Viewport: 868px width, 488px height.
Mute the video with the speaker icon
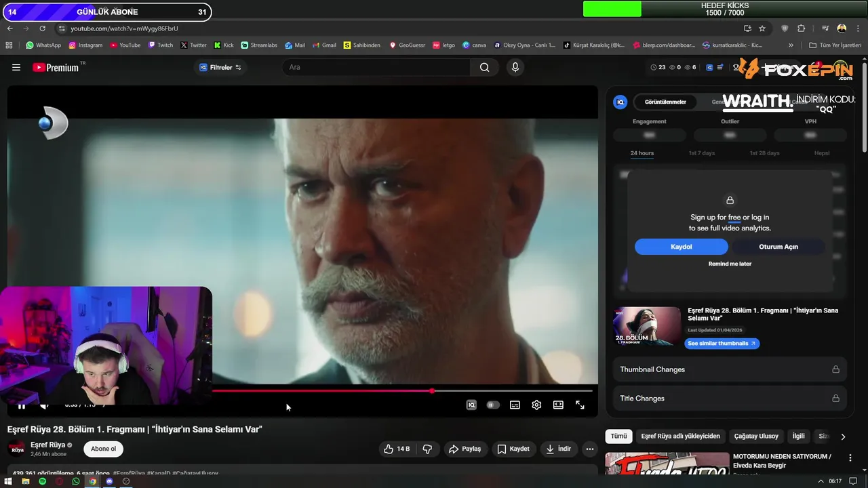pos(44,405)
